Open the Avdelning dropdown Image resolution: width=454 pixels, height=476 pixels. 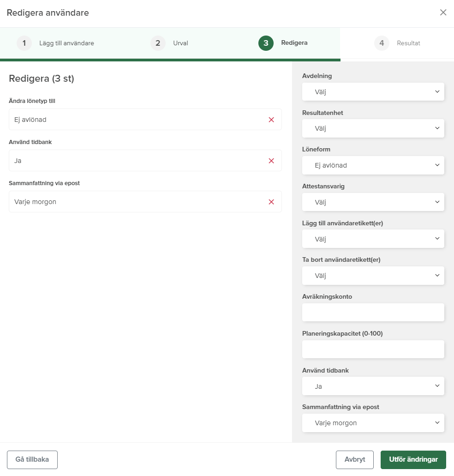click(373, 92)
